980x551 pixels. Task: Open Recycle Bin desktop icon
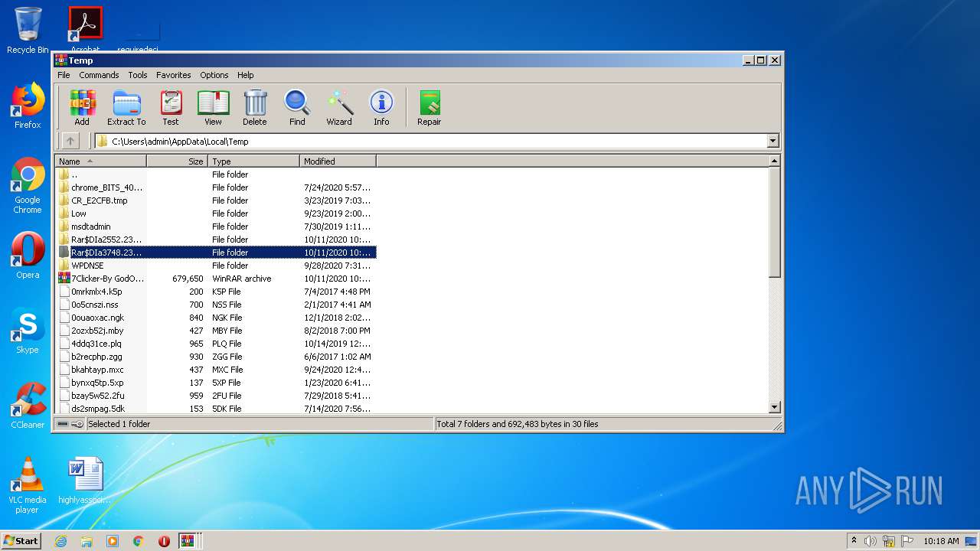(x=28, y=31)
